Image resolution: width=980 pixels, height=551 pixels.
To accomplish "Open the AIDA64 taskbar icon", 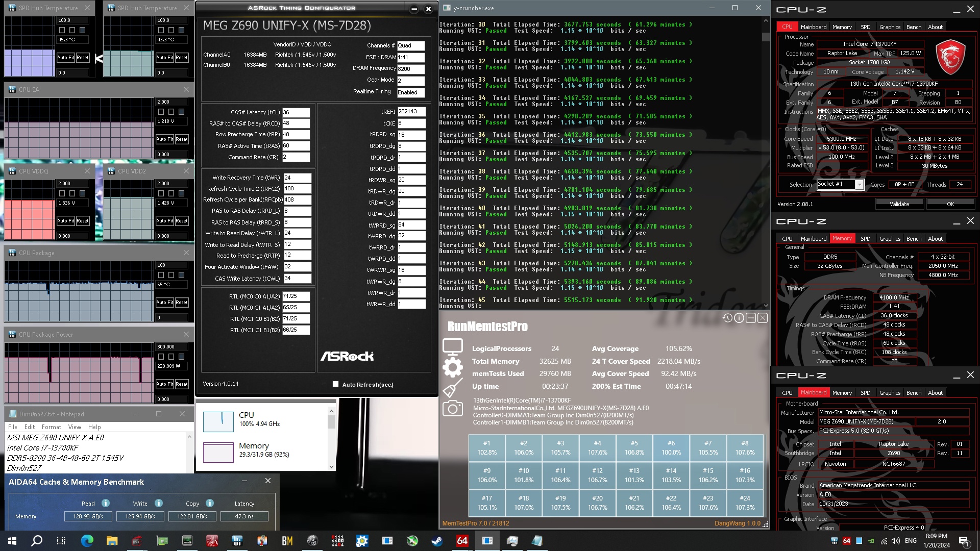I will coord(462,541).
